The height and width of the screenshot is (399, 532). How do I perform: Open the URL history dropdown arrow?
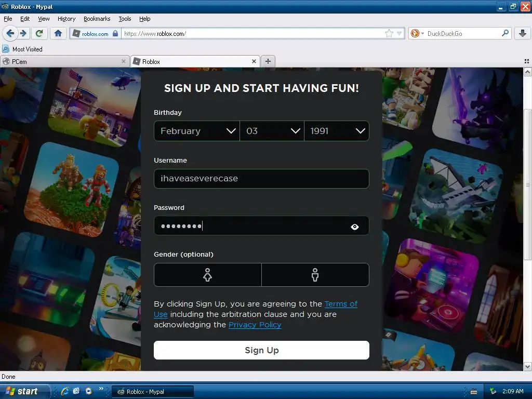(400, 33)
